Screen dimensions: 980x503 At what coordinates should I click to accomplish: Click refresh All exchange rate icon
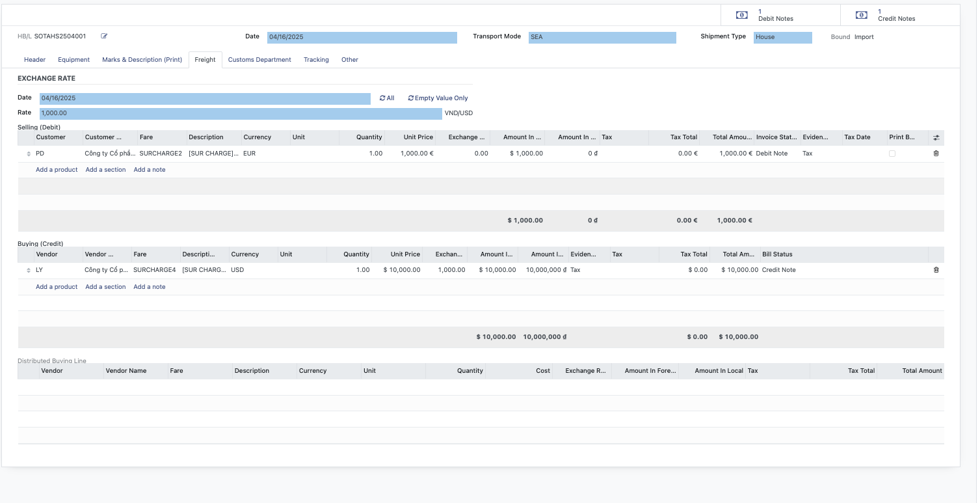pyautogui.click(x=382, y=98)
